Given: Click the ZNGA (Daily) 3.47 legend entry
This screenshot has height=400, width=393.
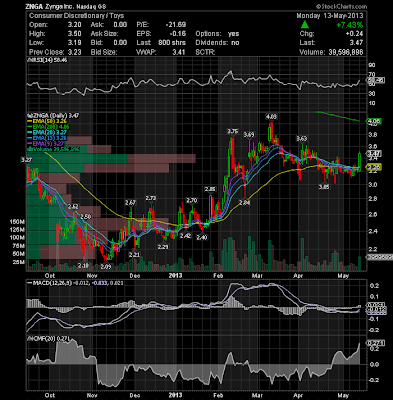Looking at the screenshot, I should point(53,115).
